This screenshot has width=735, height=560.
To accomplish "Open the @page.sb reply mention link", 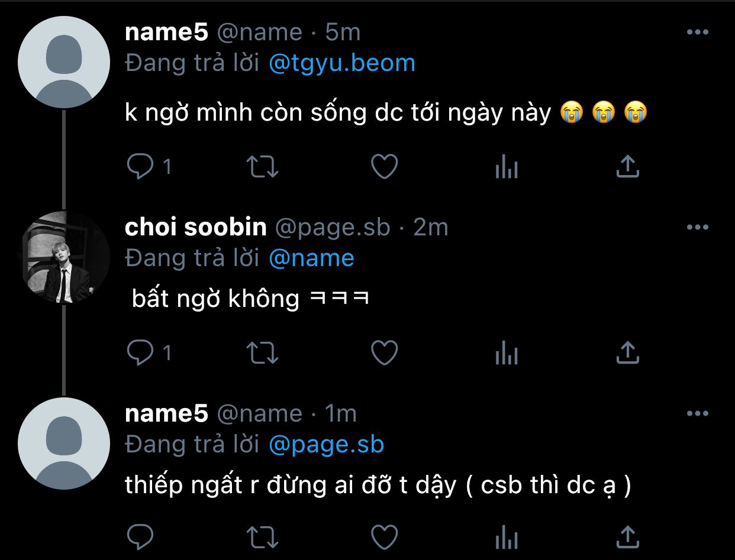I will click(326, 445).
